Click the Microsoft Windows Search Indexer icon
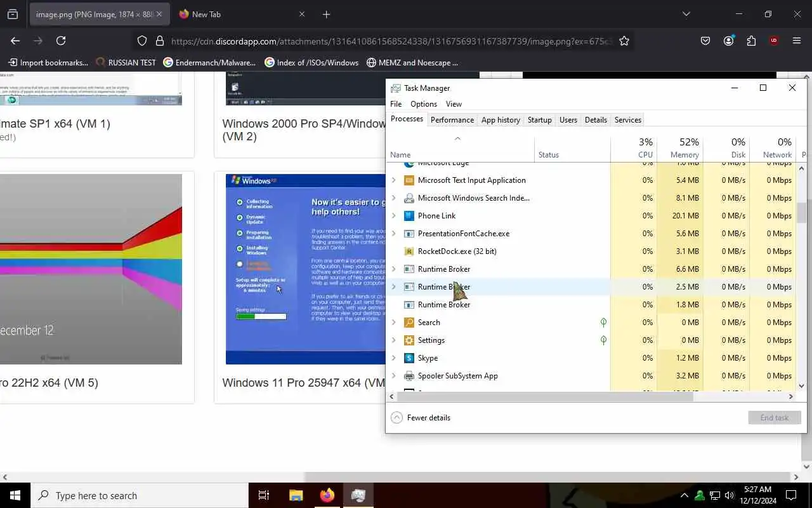The width and height of the screenshot is (812, 508). [409, 198]
